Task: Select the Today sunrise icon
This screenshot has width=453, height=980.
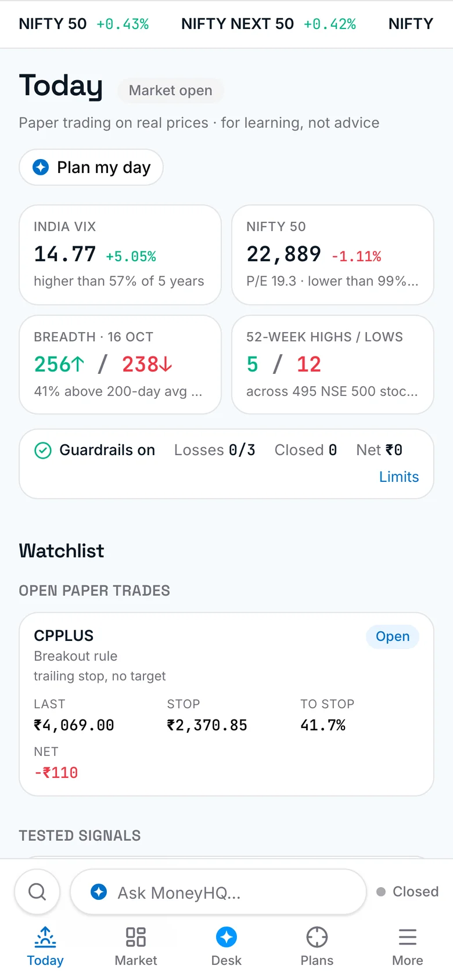Action: pos(45,937)
